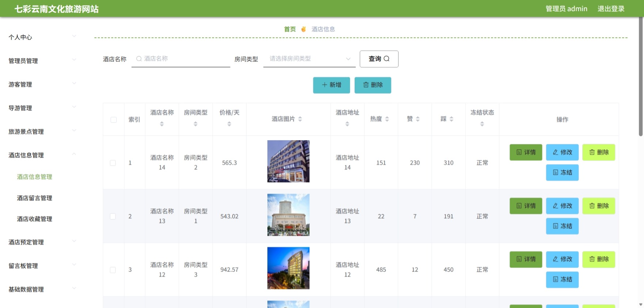Screen dimensions: 644x308
Task: Click 热度 value 485
Action: (381, 270)
